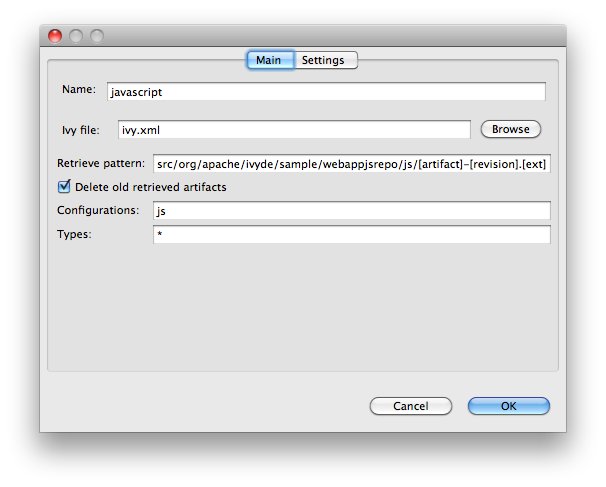Viewport: 606px width, 487px height.
Task: Select the Configurations field showing js
Action: [351, 211]
